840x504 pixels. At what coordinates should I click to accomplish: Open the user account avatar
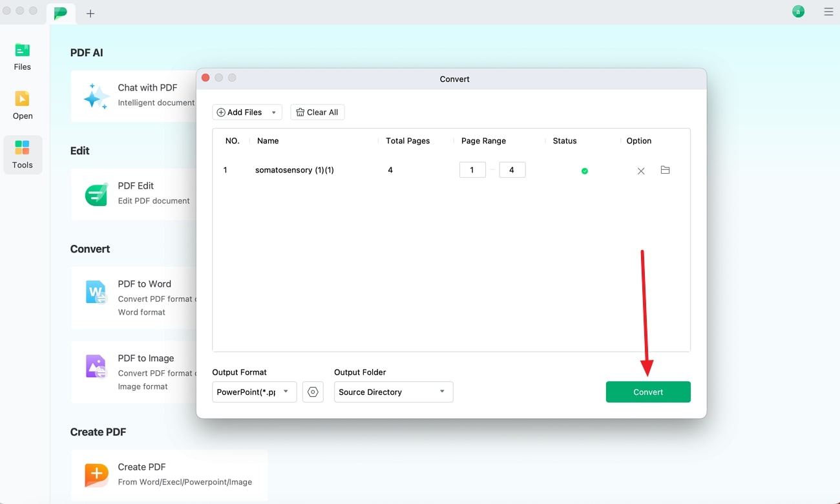[x=799, y=12]
